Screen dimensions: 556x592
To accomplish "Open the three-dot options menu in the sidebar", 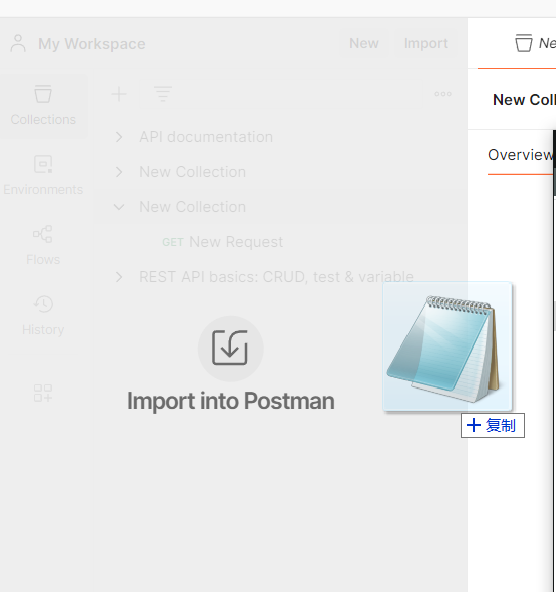I will 443,94.
